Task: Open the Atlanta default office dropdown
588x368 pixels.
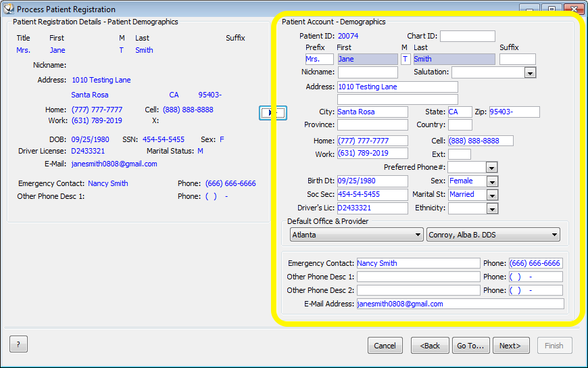Action: click(x=357, y=235)
